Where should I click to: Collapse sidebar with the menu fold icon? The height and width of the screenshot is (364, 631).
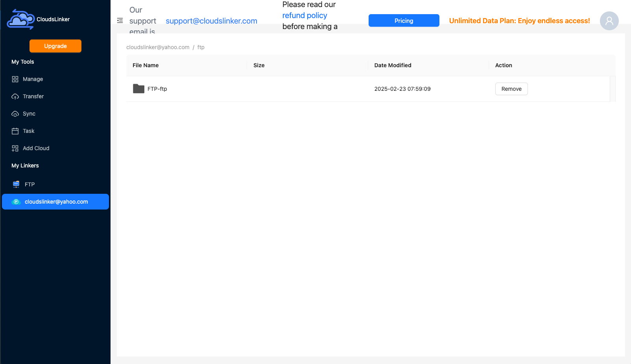tap(120, 20)
